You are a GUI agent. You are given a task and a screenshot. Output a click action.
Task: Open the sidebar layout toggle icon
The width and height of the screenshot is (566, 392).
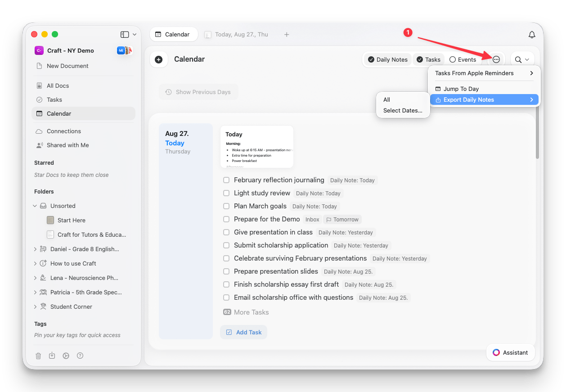click(x=125, y=35)
